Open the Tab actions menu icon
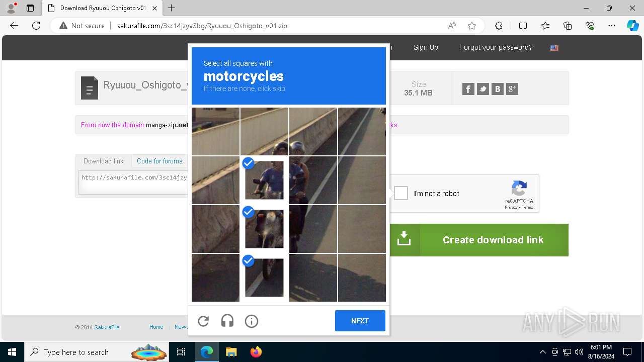Screen dimensions: 644x362 coord(30,8)
